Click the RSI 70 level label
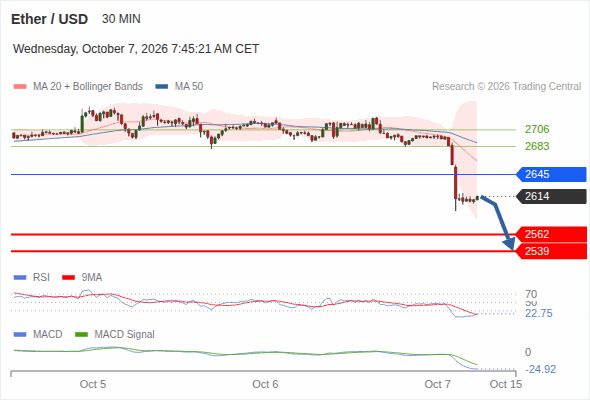Viewport: 590px width, 400px height. tap(531, 294)
